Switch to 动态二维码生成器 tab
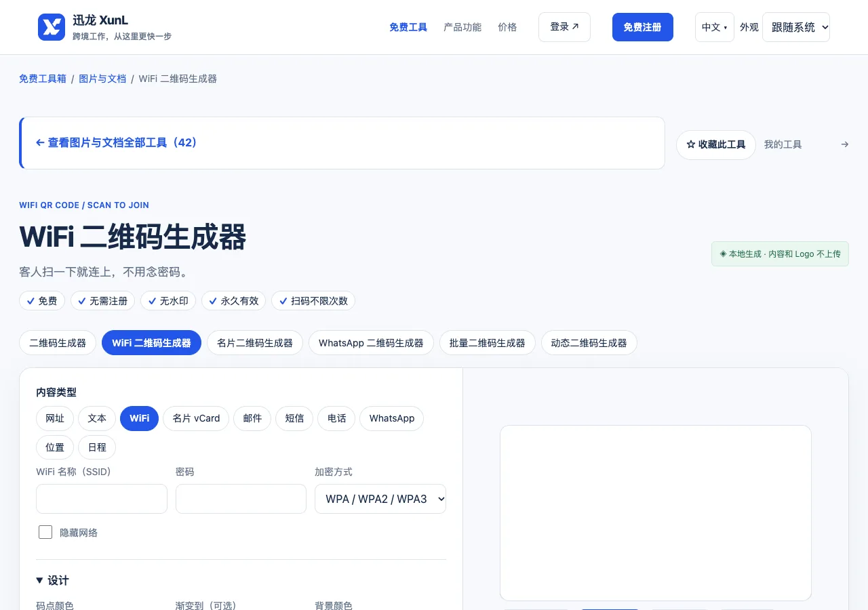This screenshot has height=610, width=868. (589, 343)
